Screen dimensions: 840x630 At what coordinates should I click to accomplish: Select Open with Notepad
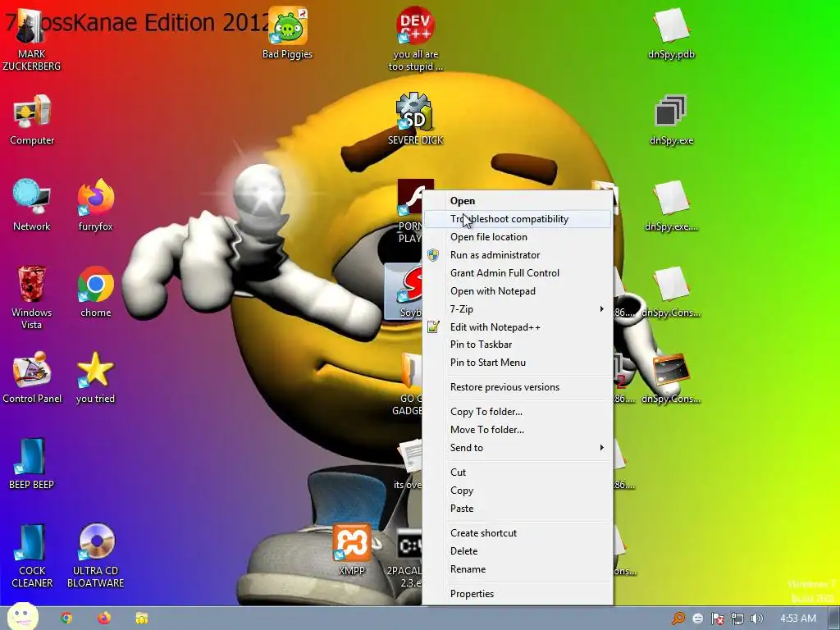click(518, 291)
